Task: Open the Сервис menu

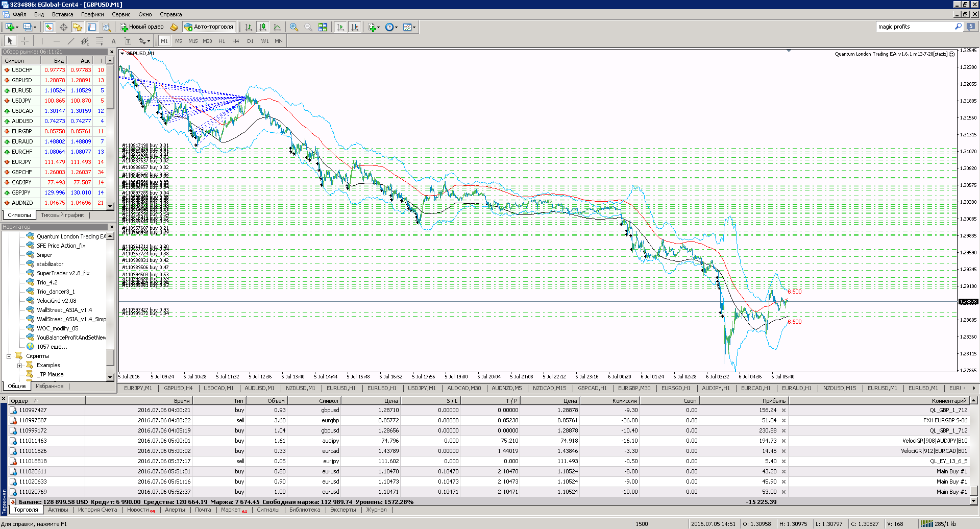Action: coord(121,14)
